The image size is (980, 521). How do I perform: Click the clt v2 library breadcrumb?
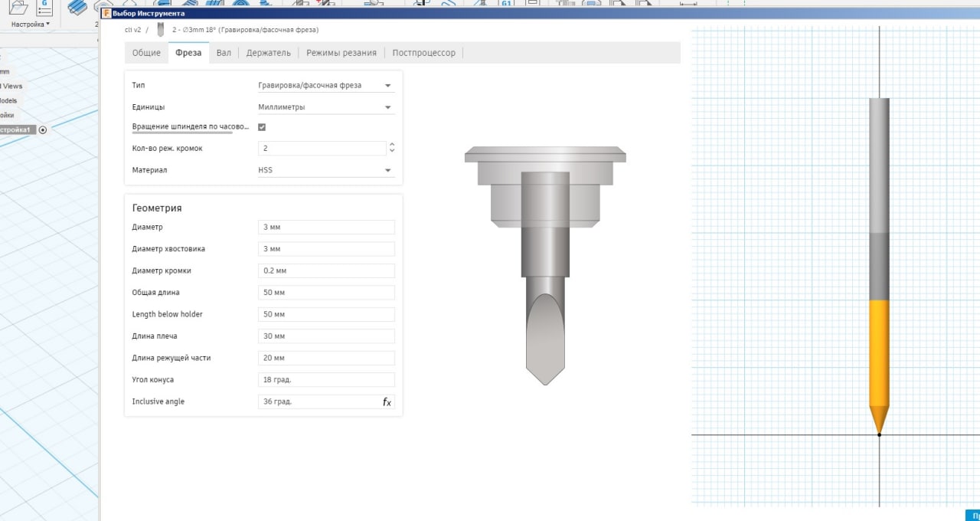132,30
